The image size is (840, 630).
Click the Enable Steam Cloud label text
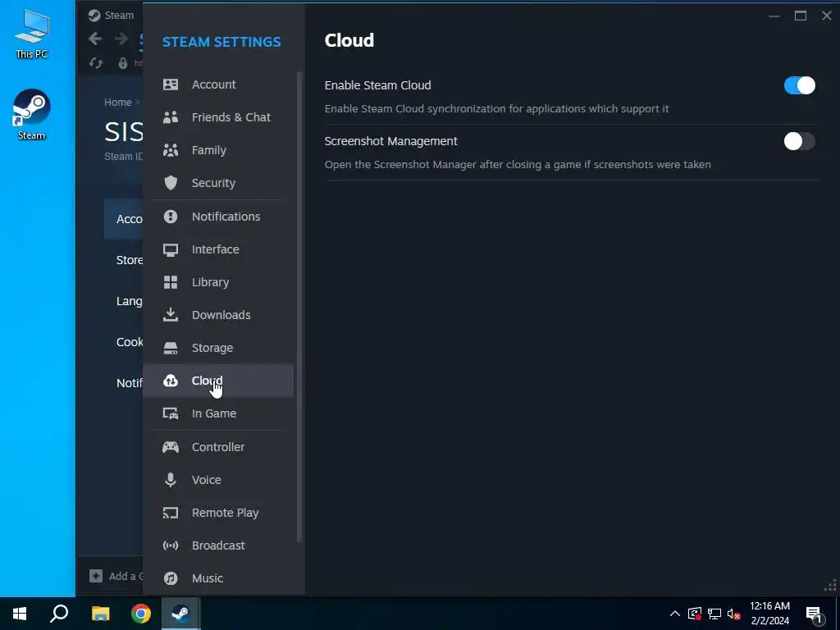click(377, 85)
